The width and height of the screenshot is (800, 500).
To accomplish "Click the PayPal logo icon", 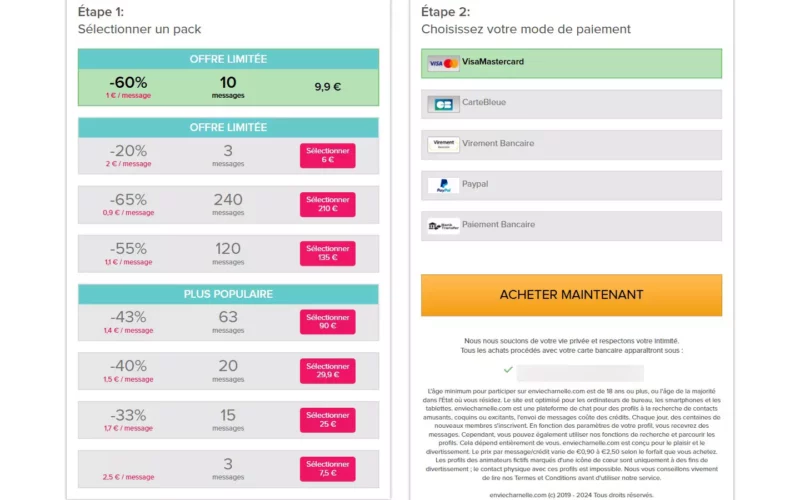I will point(443,186).
